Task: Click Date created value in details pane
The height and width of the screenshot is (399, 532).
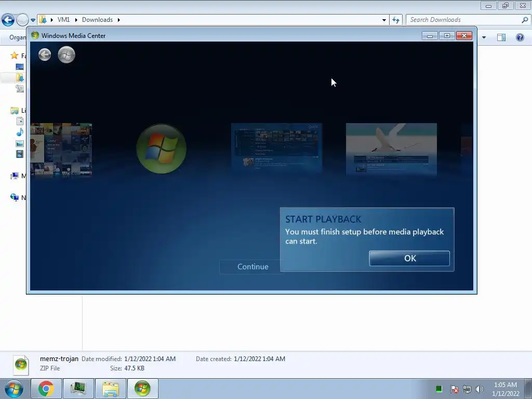Action: point(260,358)
